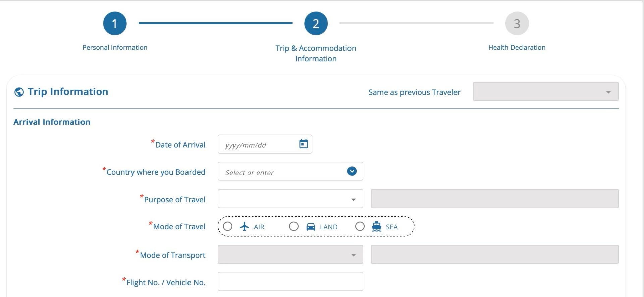The image size is (644, 297).
Task: Open the Same as previous Traveler dropdown
Action: pos(545,92)
